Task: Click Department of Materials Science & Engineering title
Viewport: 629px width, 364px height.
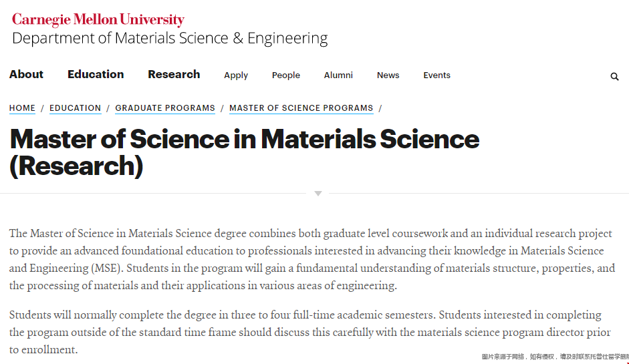Action: point(170,39)
